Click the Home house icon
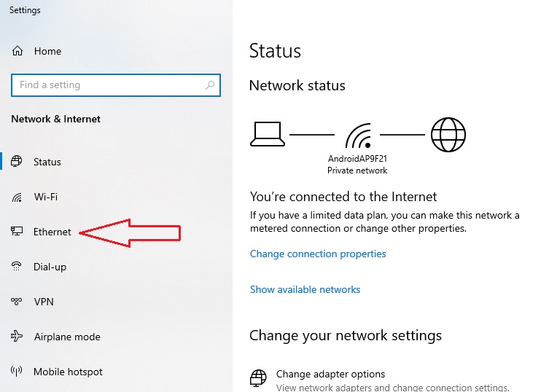 coord(17,51)
